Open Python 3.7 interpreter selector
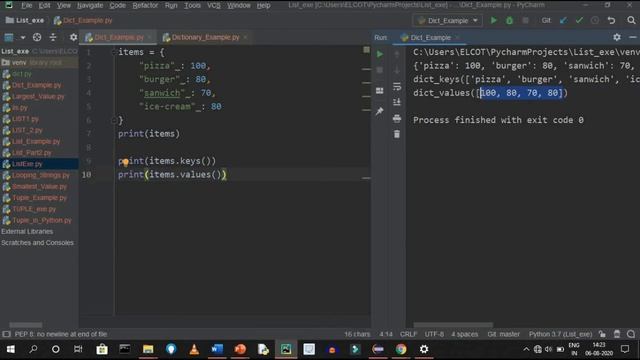Viewport: 640px width, 360px height. pos(560,334)
